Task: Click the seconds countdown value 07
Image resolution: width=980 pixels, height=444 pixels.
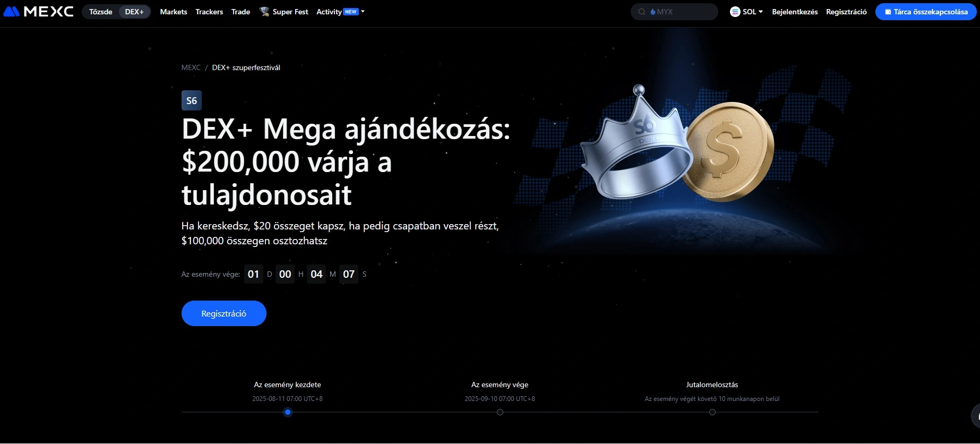Action: tap(349, 274)
